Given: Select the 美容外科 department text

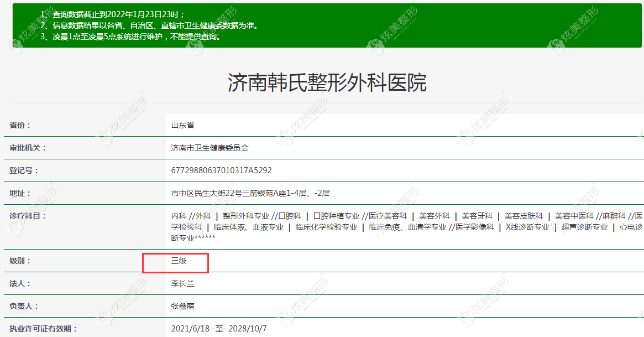Looking at the screenshot, I should click(x=434, y=216).
